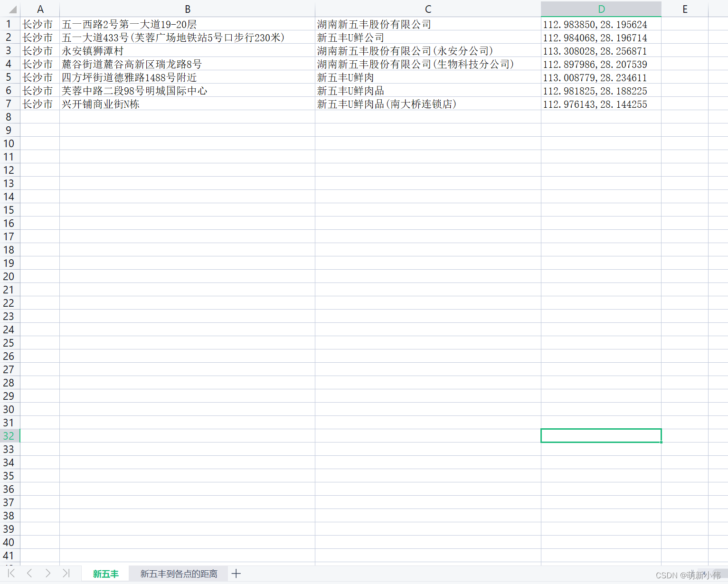The image size is (728, 584).
Task: Select column D header
Action: (601, 9)
